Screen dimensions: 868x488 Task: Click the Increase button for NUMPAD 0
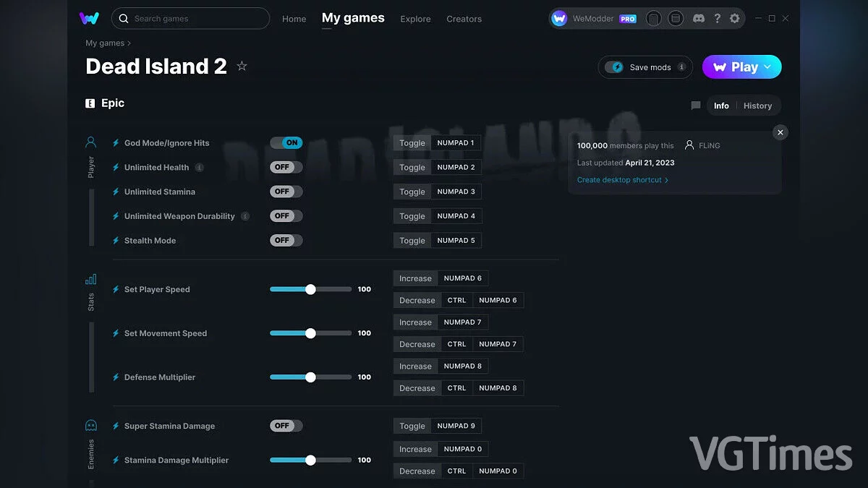tap(415, 449)
